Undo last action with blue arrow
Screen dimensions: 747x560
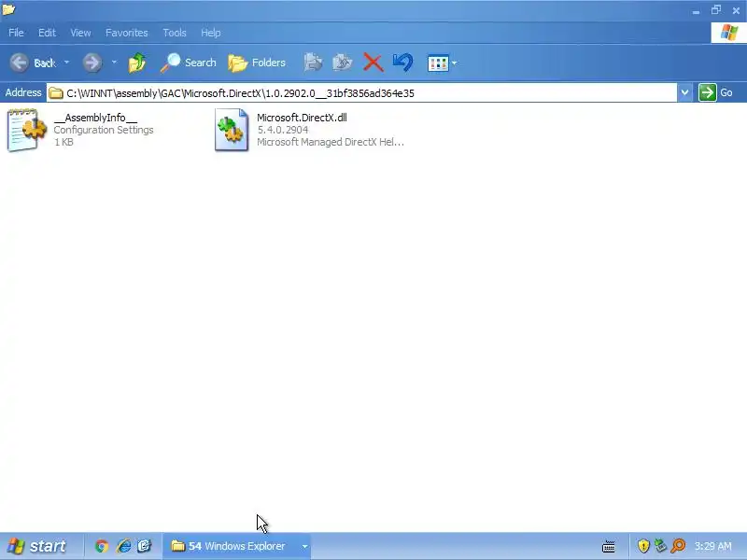(x=402, y=63)
